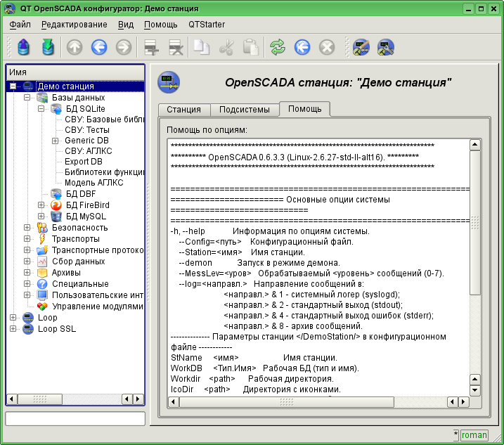Click the tree horizontal scrollbar thumb
The image size is (504, 445).
point(39,399)
